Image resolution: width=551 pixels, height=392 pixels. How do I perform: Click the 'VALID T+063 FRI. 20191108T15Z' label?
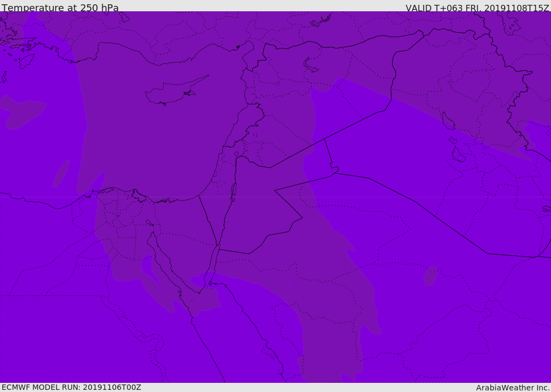[x=477, y=8]
